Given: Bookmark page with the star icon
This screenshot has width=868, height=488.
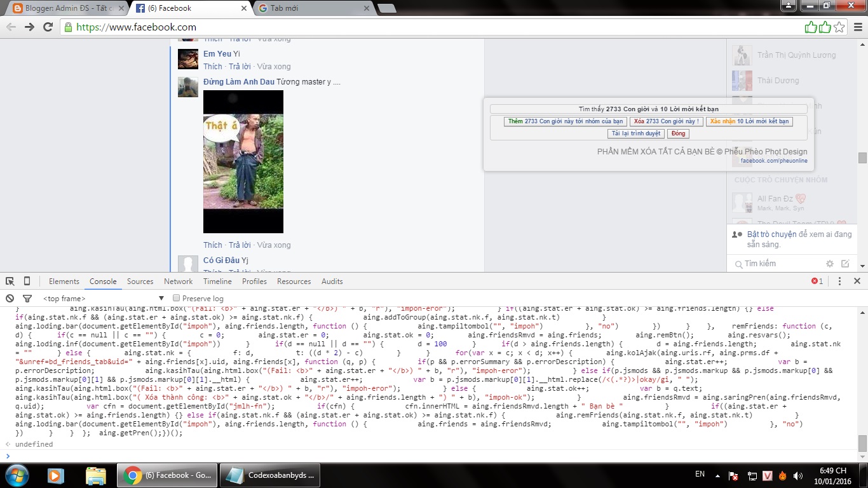Looking at the screenshot, I should pyautogui.click(x=839, y=27).
